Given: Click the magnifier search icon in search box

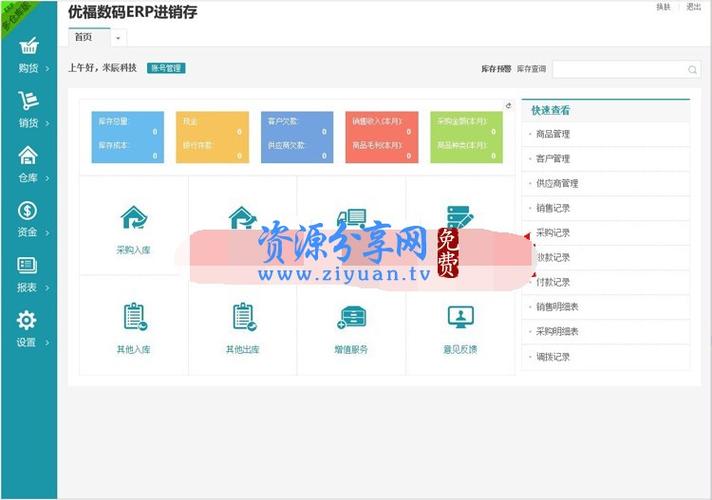Looking at the screenshot, I should tap(692, 69).
